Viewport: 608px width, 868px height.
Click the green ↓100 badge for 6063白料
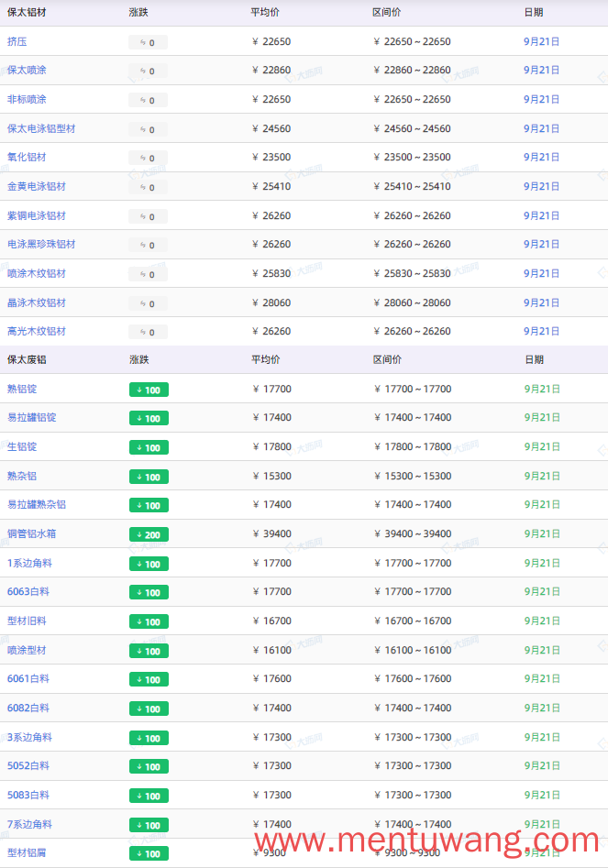pos(149,593)
